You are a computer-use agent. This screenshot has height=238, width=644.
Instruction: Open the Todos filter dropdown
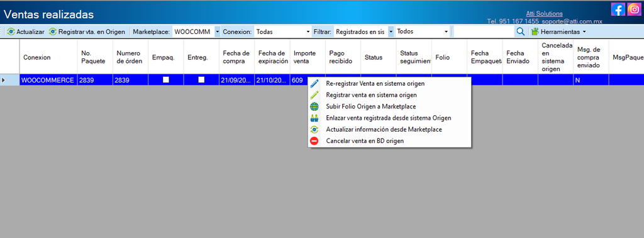pos(447,31)
